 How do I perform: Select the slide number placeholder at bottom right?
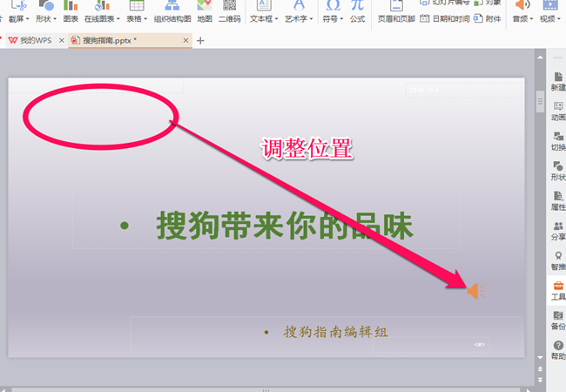point(431,345)
